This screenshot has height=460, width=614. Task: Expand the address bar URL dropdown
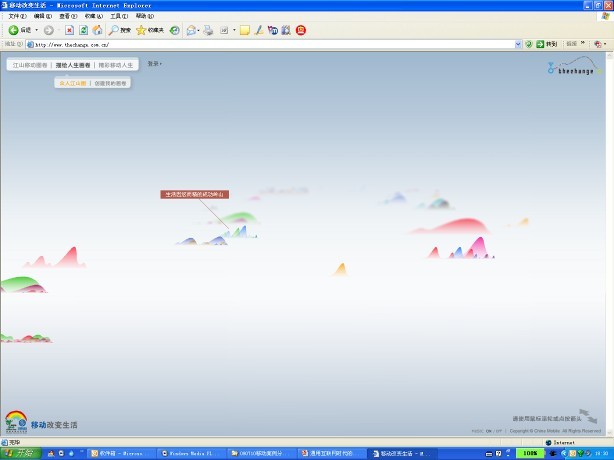pyautogui.click(x=518, y=44)
